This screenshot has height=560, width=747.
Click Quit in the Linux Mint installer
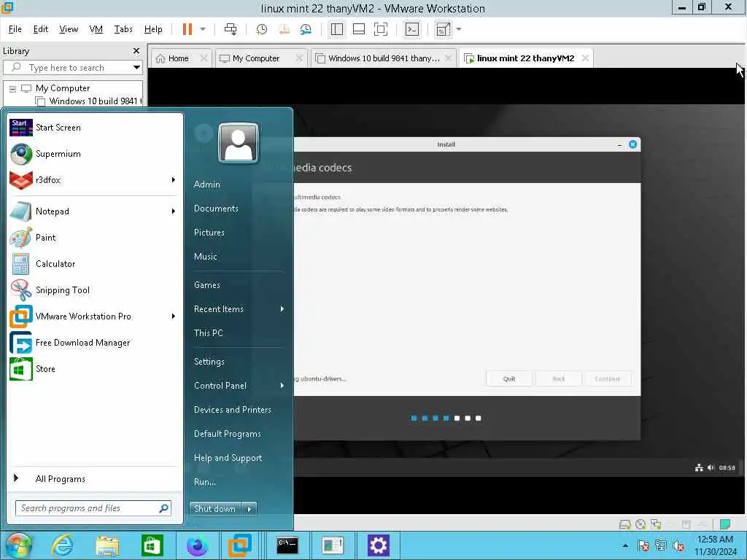point(509,379)
